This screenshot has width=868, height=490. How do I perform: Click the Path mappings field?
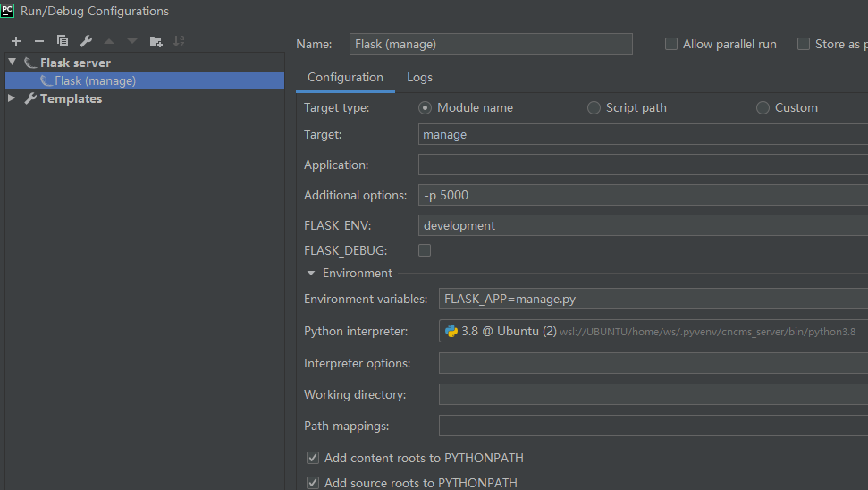pyautogui.click(x=653, y=426)
